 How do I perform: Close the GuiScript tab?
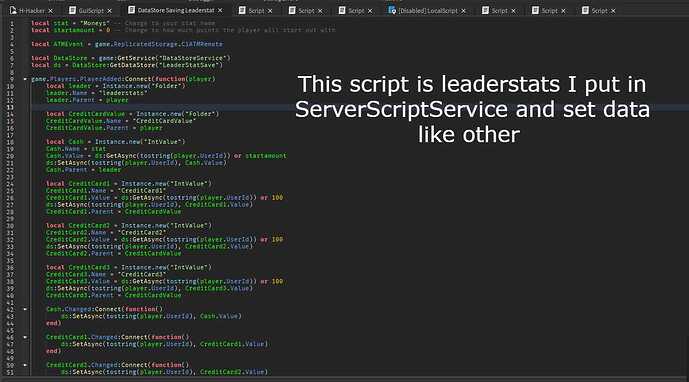click(x=109, y=11)
